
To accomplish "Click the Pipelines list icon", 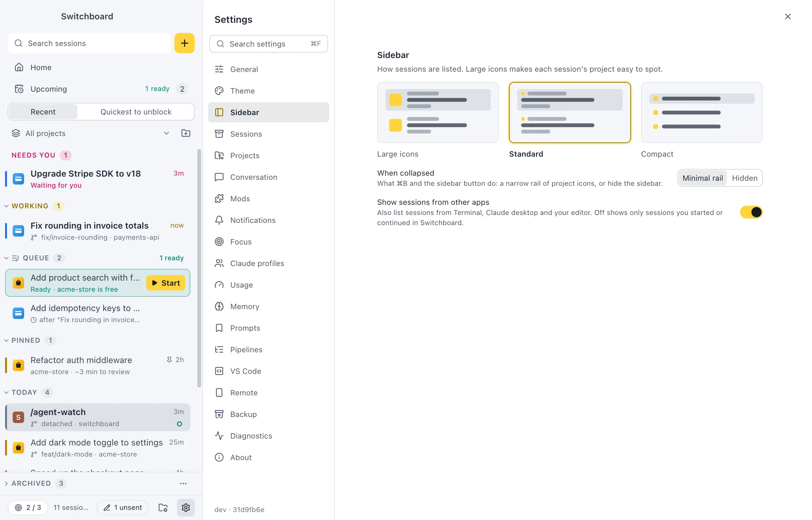I will [x=219, y=349].
